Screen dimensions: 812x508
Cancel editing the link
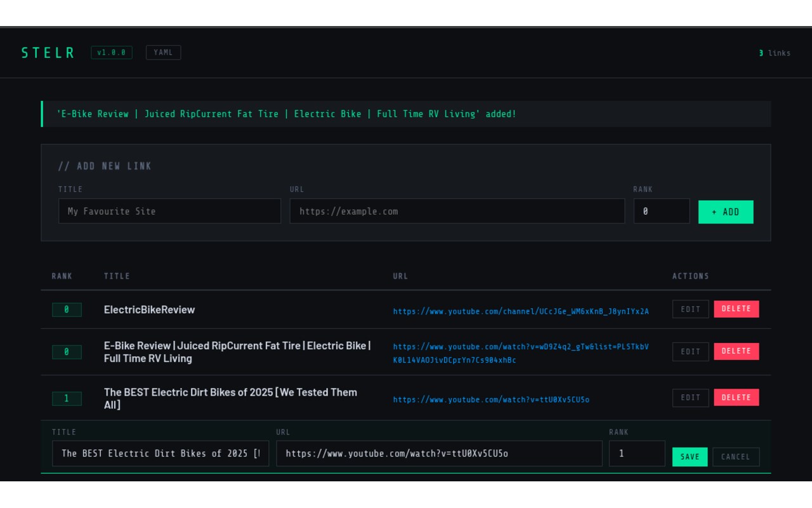tap(736, 457)
